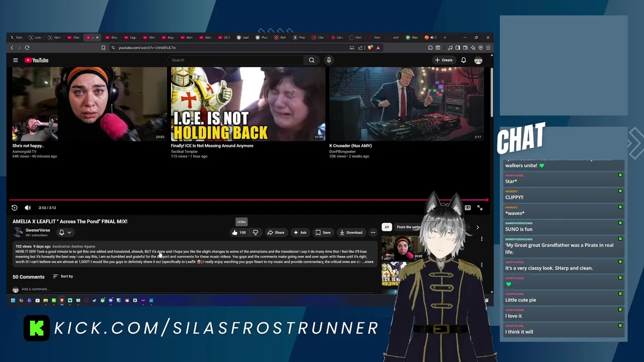644x362 pixels.
Task: Share the video with the Share button
Action: tap(276, 232)
